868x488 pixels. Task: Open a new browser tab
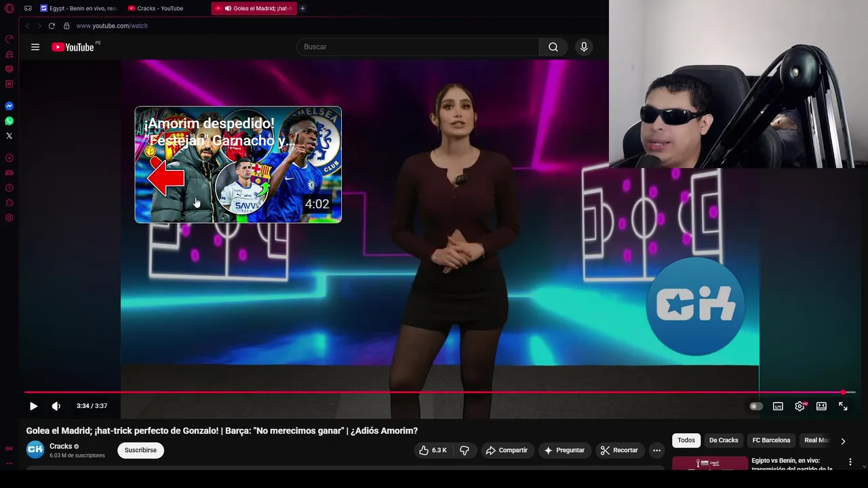point(302,8)
